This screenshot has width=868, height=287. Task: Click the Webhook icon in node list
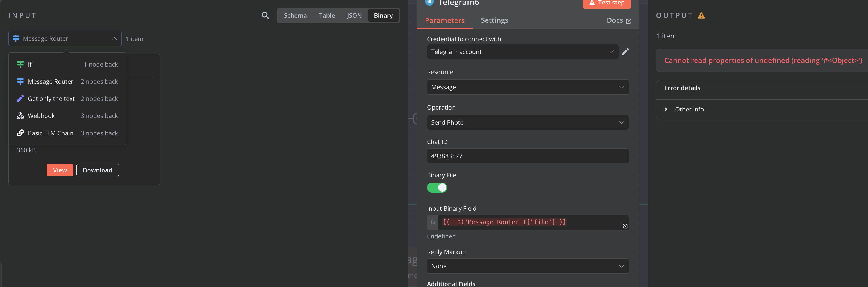point(20,115)
